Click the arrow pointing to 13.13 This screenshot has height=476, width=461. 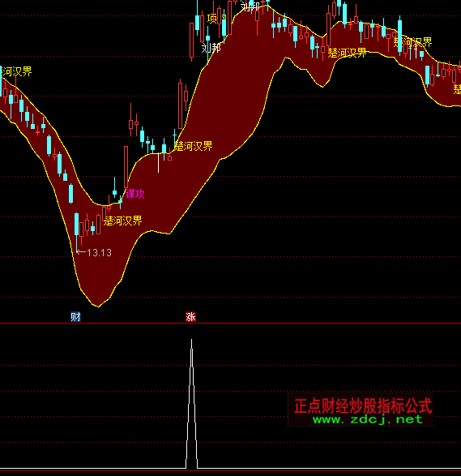[81, 252]
